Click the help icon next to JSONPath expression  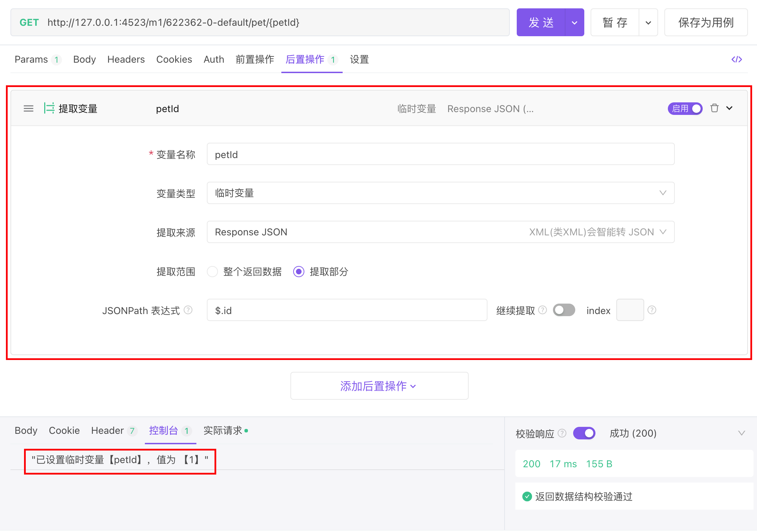tap(188, 310)
